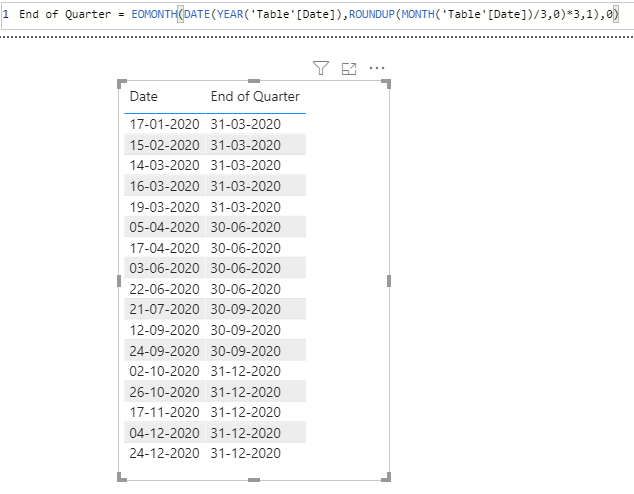The width and height of the screenshot is (634, 494).
Task: Select date cell 16-03-2020
Action: [x=164, y=186]
